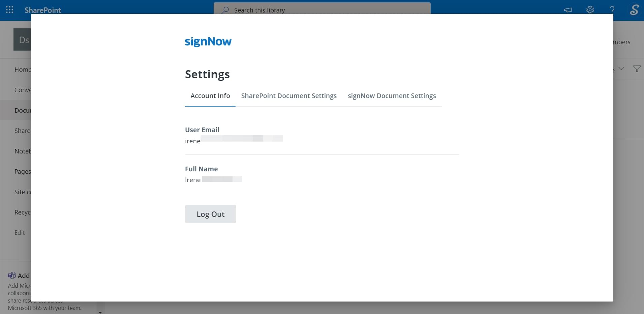Click the signNow logo
This screenshot has width=644, height=314.
(x=208, y=41)
